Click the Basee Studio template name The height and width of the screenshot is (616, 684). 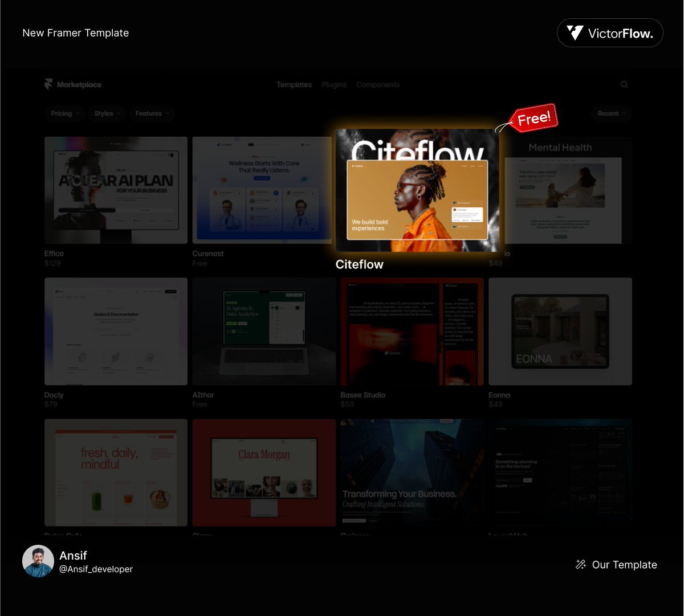click(363, 395)
